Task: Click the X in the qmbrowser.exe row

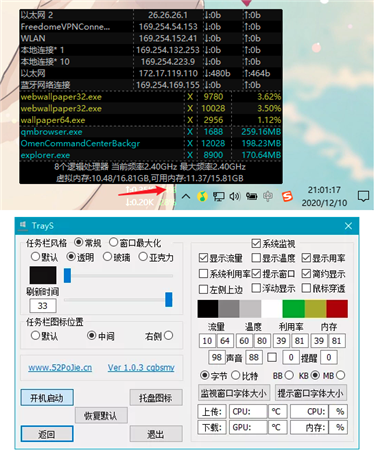Action: [190, 132]
